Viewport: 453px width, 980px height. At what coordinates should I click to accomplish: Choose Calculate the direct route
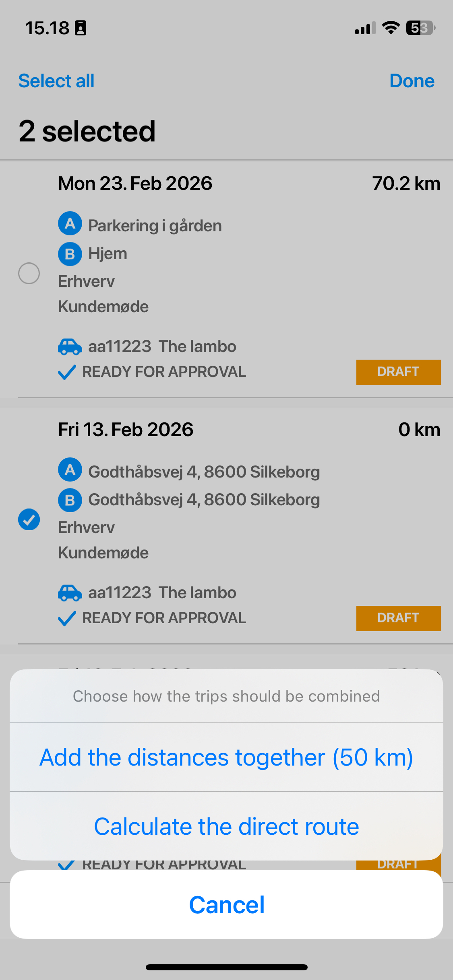tap(226, 826)
